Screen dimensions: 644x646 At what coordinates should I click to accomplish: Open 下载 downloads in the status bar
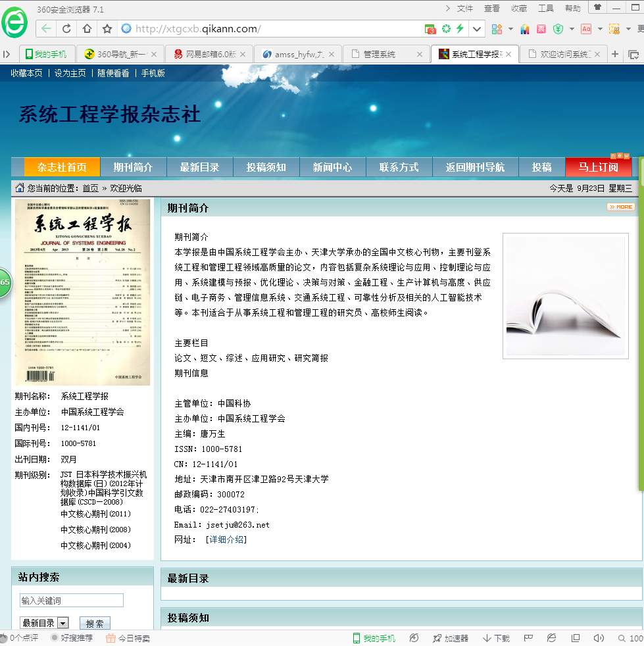pos(497,638)
